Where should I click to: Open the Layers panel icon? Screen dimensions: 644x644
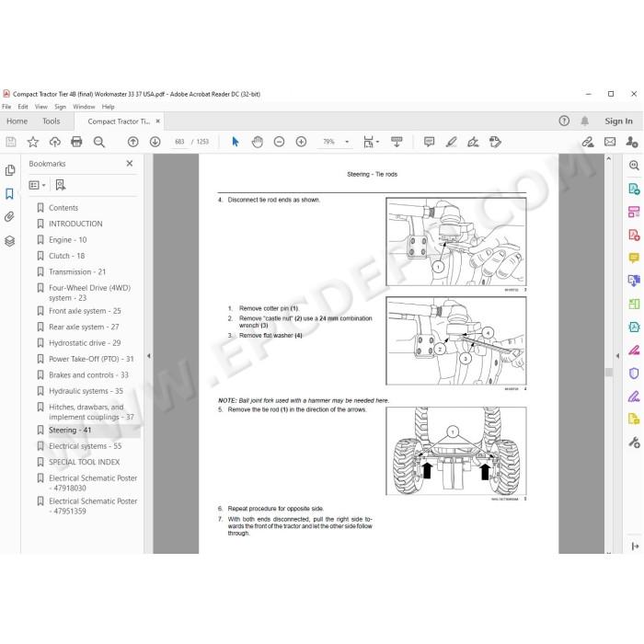point(9,241)
